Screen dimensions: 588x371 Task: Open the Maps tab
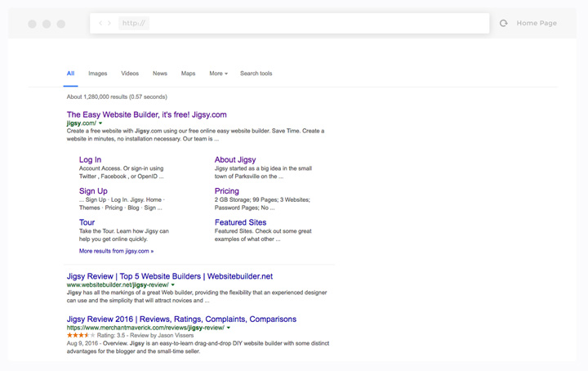[x=189, y=74]
